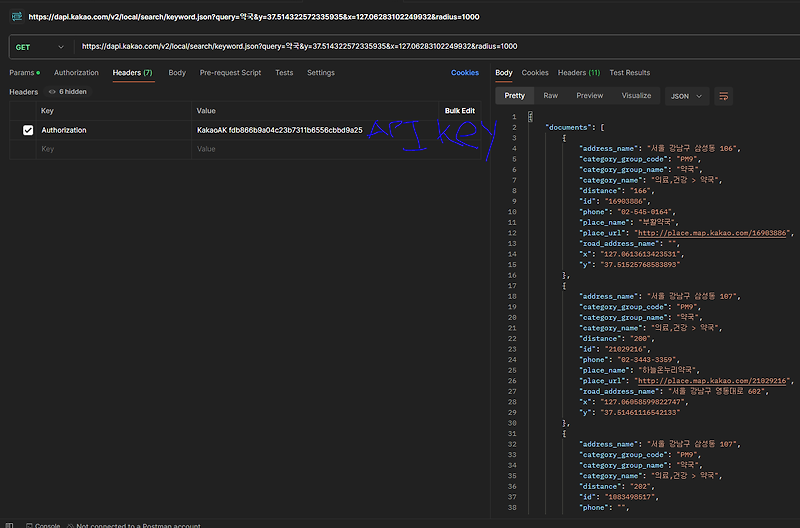The image size is (800, 528).
Task: Open the JSON format dropdown
Action: pyautogui.click(x=686, y=96)
